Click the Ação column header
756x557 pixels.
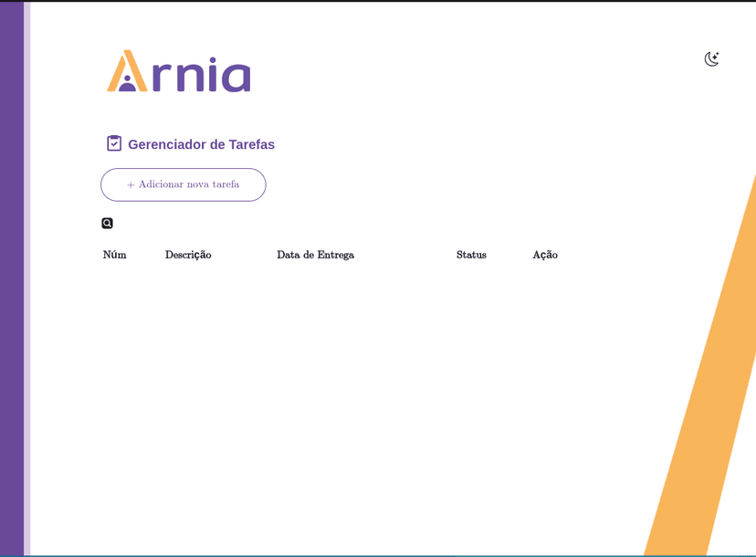click(x=545, y=255)
